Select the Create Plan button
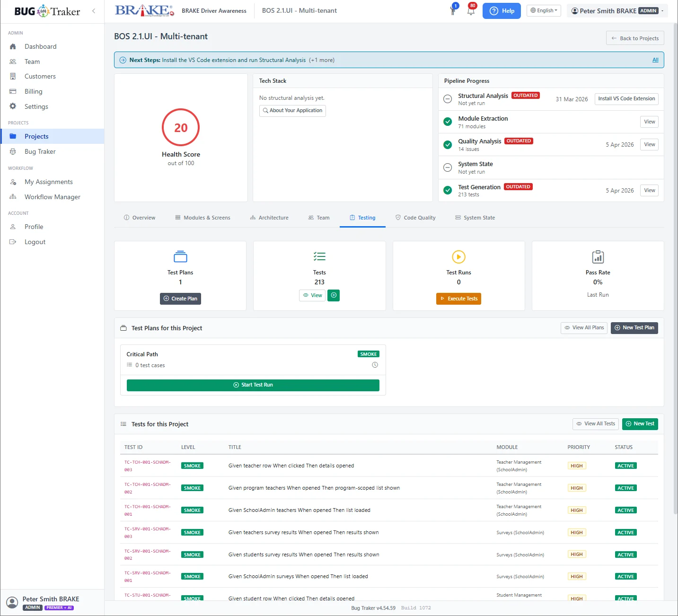This screenshot has width=678, height=616. tap(180, 299)
